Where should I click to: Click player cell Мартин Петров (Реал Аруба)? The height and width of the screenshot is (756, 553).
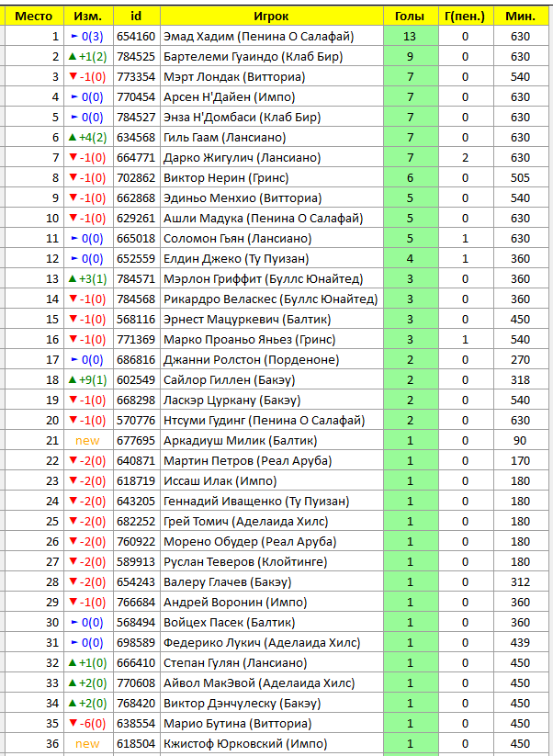coord(271,461)
